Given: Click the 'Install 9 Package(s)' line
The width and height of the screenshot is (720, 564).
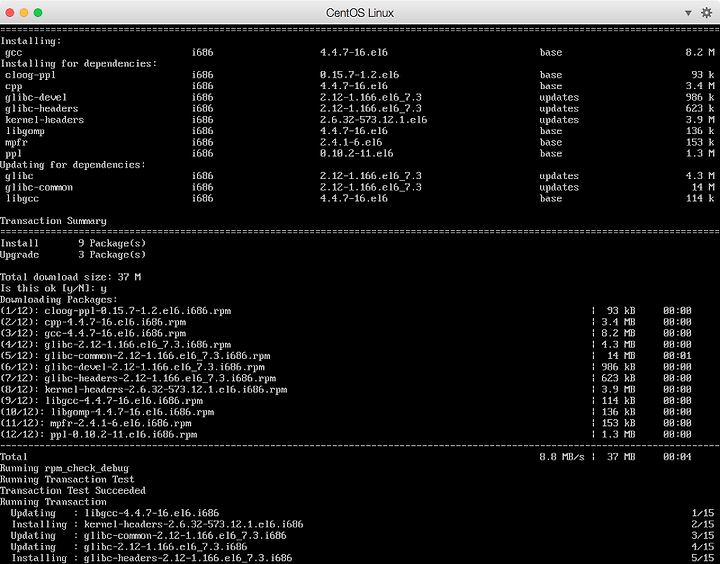Looking at the screenshot, I should (x=73, y=243).
